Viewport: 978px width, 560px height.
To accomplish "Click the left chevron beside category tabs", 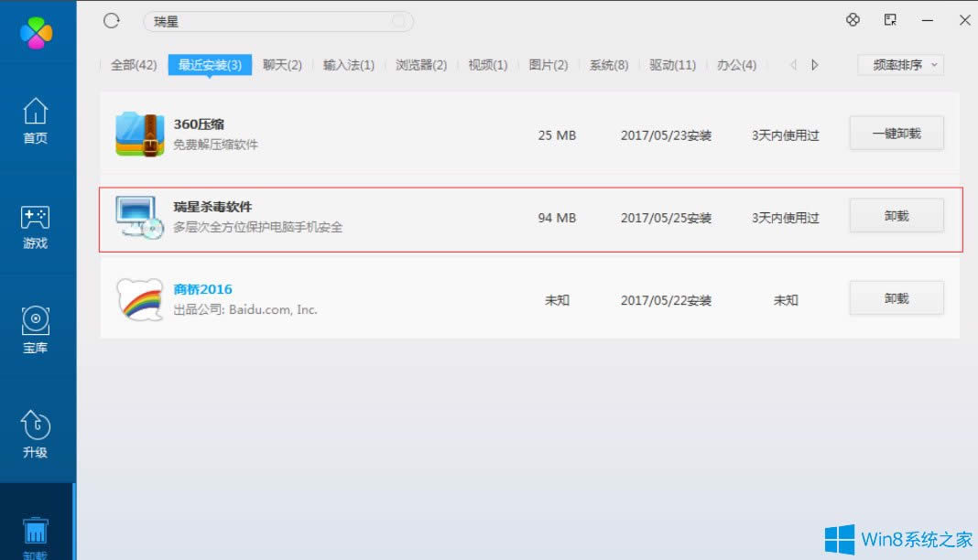I will pos(793,64).
